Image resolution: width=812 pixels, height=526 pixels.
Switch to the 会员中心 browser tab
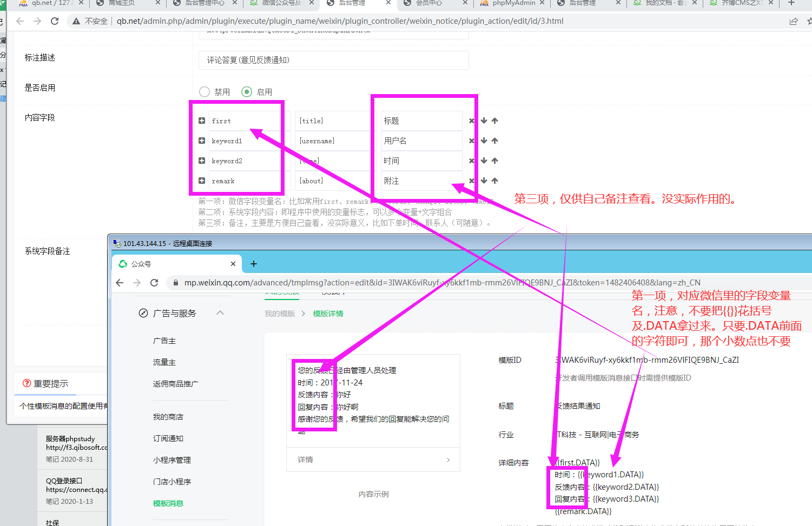428,3
